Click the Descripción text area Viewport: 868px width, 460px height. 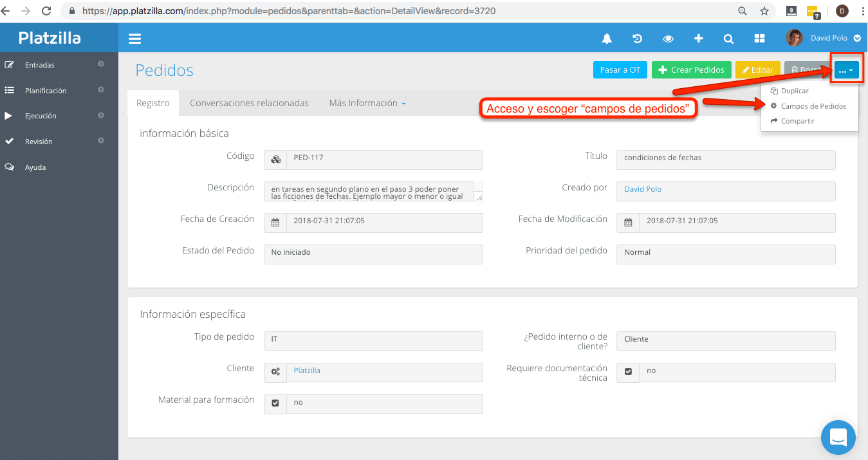coord(373,192)
